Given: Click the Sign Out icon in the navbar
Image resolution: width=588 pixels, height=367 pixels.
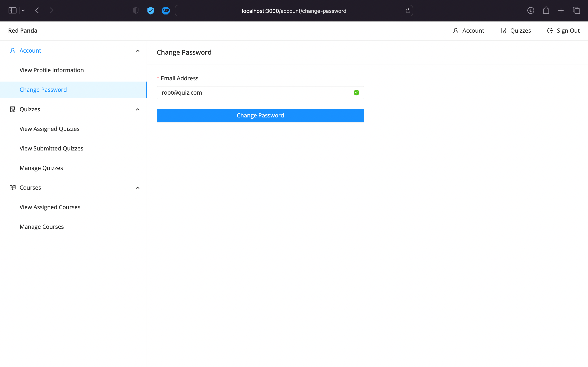Looking at the screenshot, I should 550,31.
